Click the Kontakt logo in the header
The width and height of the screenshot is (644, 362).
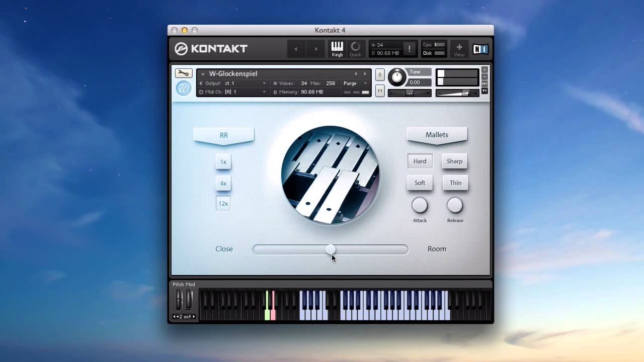(x=211, y=49)
